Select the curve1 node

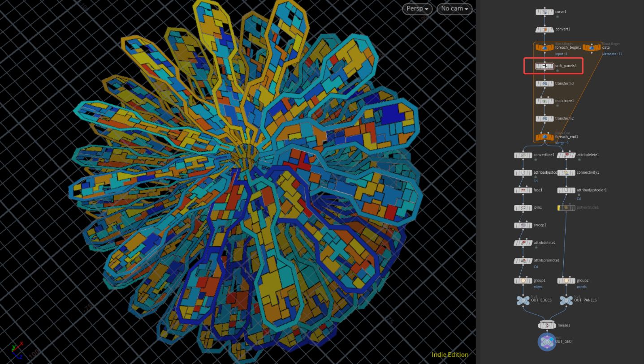coord(545,12)
